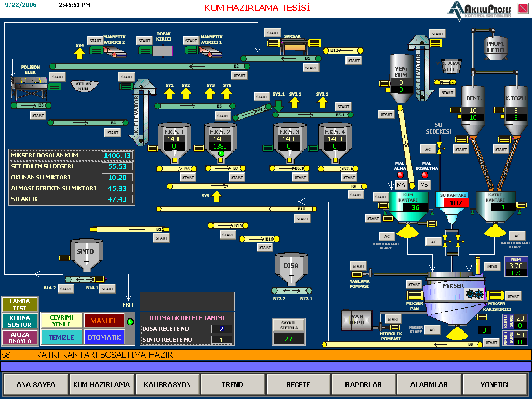Screen dimensions: 532x399
Task: Click the DISA hopper icon
Action: [291, 267]
